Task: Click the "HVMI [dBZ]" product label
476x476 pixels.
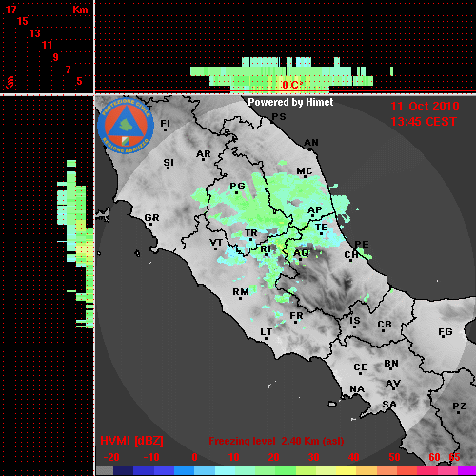Action: 131,441
